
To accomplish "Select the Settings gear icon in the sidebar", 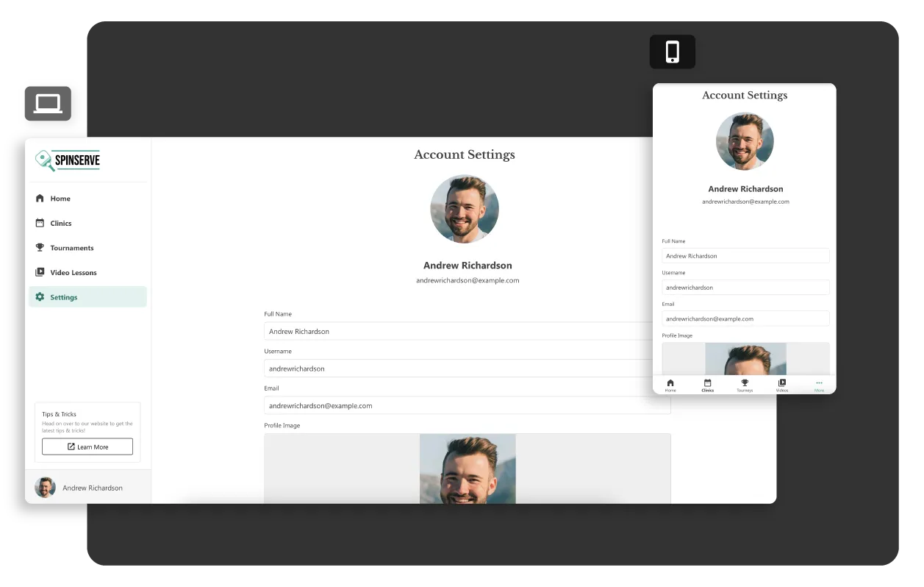I will click(40, 297).
